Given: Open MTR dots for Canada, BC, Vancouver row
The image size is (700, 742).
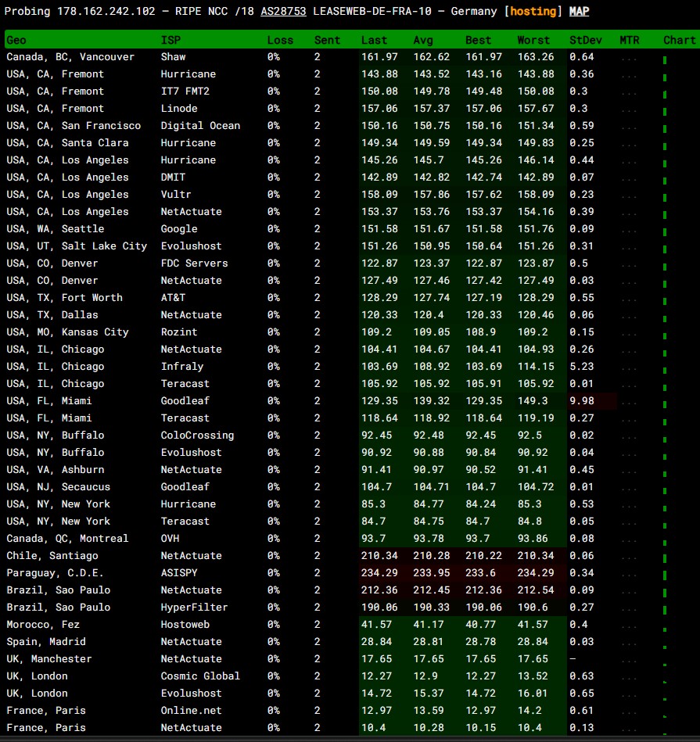Looking at the screenshot, I should click(629, 59).
